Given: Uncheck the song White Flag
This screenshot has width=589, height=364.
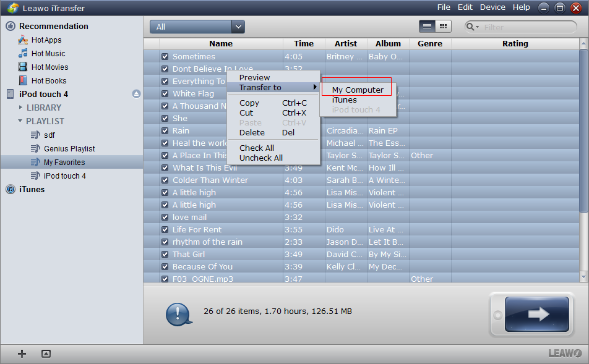Looking at the screenshot, I should click(165, 94).
